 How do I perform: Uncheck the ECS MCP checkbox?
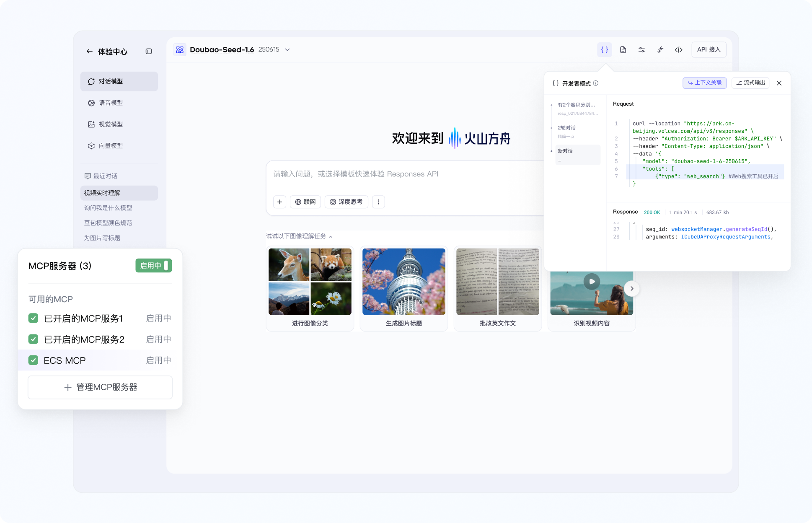34,360
